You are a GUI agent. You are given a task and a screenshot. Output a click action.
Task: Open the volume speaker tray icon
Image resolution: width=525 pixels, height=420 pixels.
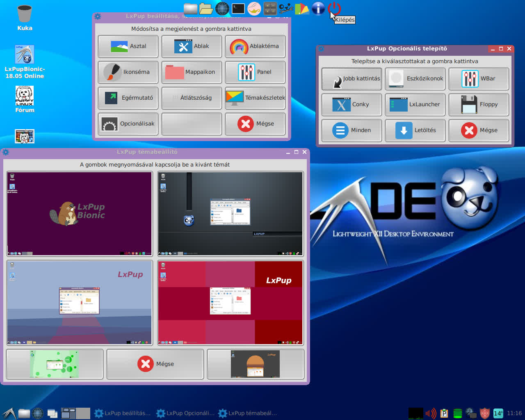coord(431,413)
